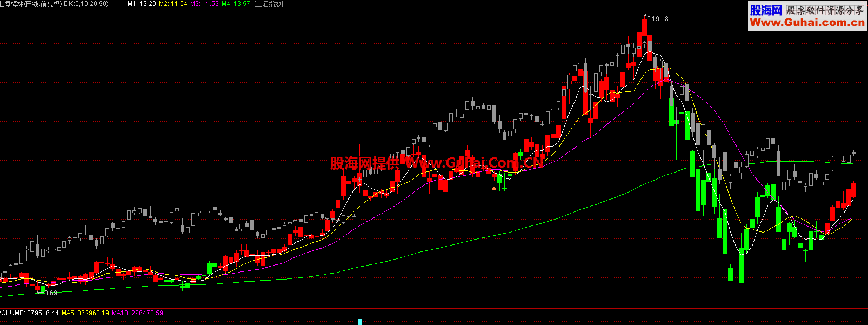The height and width of the screenshot is (325, 868).
Task: Click the cyan volume bar at bottom
Action: click(359, 322)
